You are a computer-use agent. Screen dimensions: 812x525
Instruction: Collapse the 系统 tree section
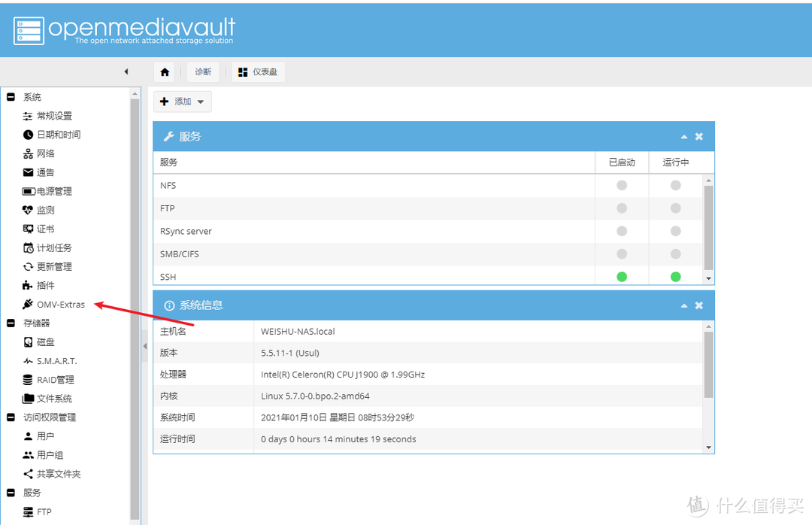(11, 97)
